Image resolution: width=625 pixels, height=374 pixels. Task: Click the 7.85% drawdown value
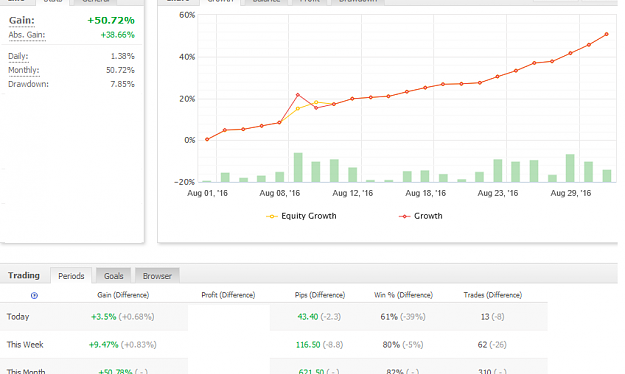[x=122, y=84]
